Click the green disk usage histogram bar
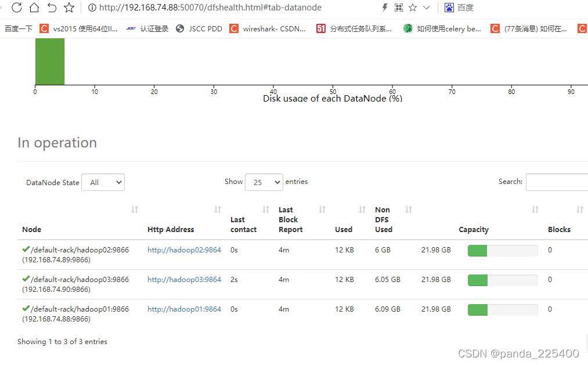This screenshot has width=588, height=365. point(50,62)
